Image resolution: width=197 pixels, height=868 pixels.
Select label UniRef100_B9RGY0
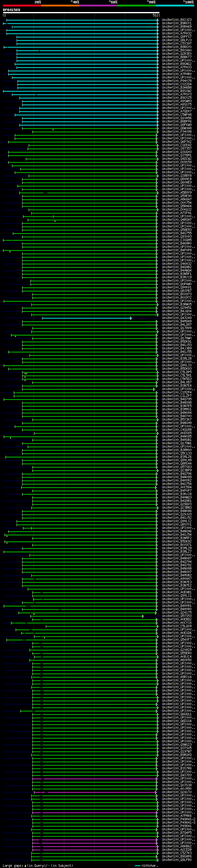(x=177, y=47)
